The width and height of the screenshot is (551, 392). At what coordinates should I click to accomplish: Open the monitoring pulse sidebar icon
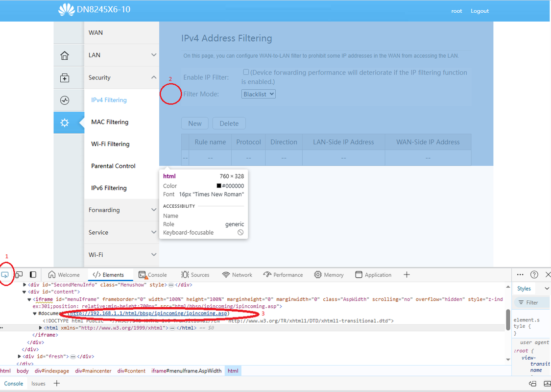(x=65, y=100)
